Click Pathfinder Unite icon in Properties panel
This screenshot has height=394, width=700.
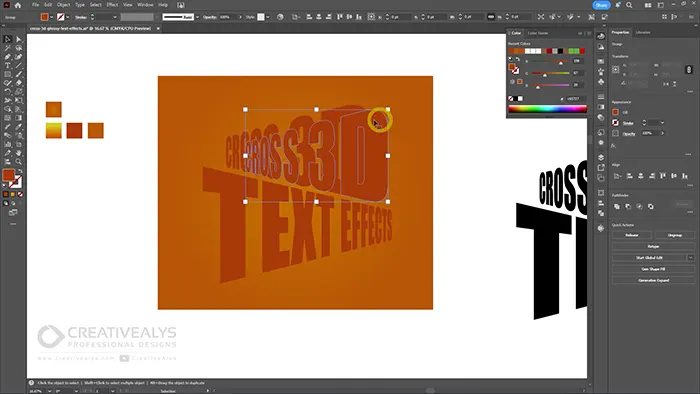tap(617, 206)
